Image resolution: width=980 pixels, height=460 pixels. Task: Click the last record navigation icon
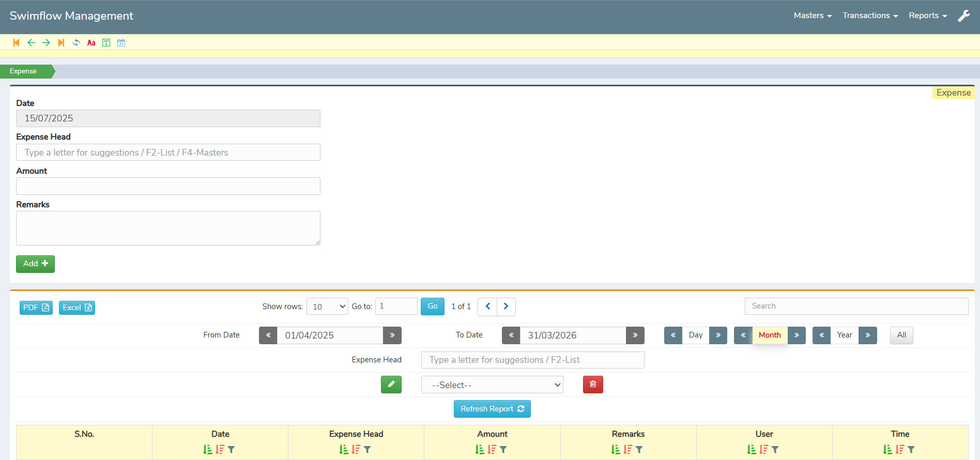coord(61,43)
